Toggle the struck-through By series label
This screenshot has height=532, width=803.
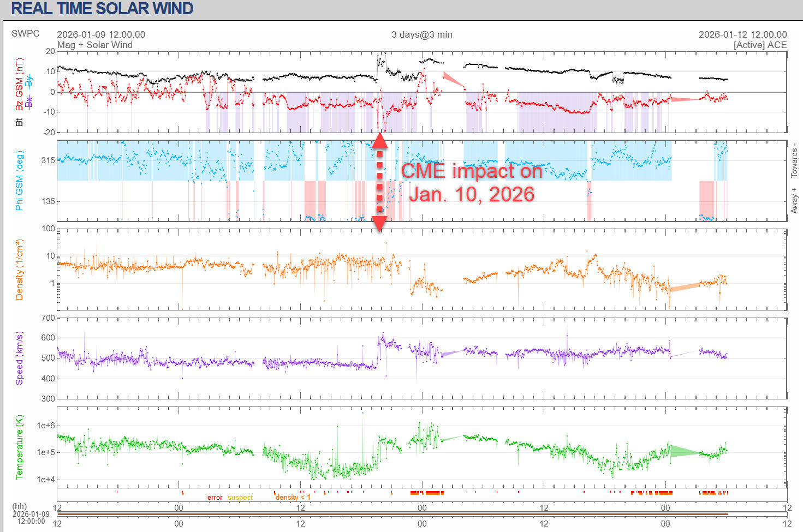point(28,81)
